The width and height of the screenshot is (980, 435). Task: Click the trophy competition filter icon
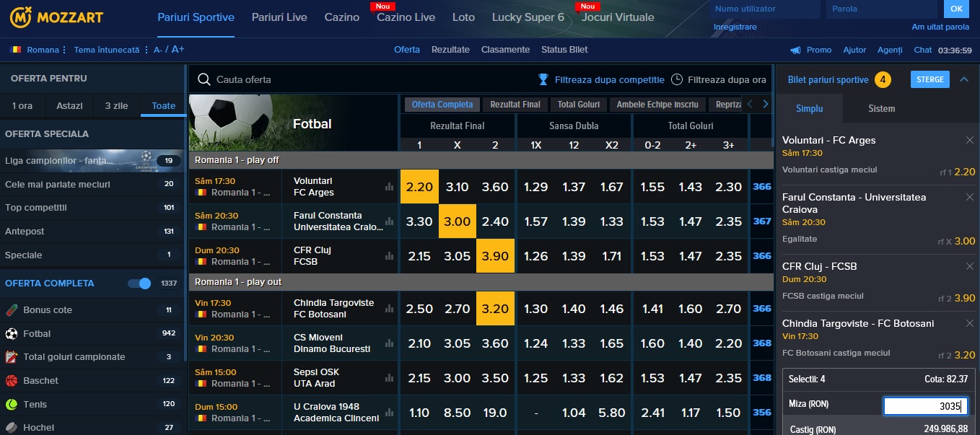[x=543, y=79]
